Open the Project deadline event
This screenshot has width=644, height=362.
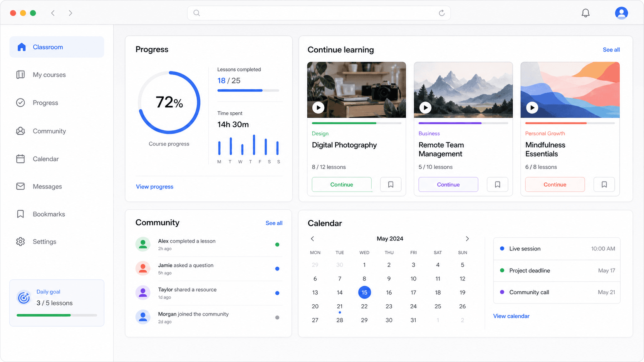pos(557,271)
